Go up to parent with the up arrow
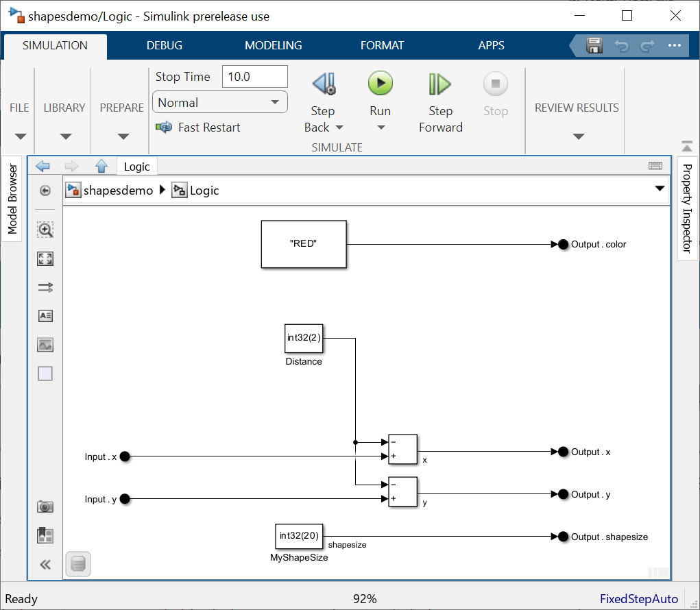700x610 pixels. [x=101, y=166]
